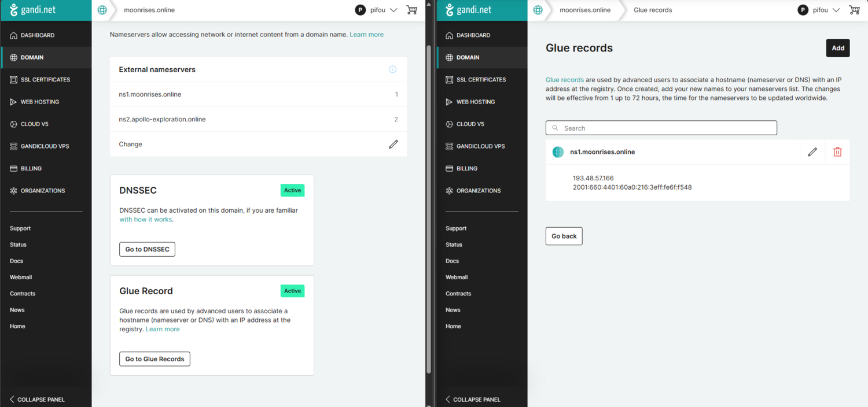
Task: Open the Learn more link in Glue Record card
Action: click(163, 329)
